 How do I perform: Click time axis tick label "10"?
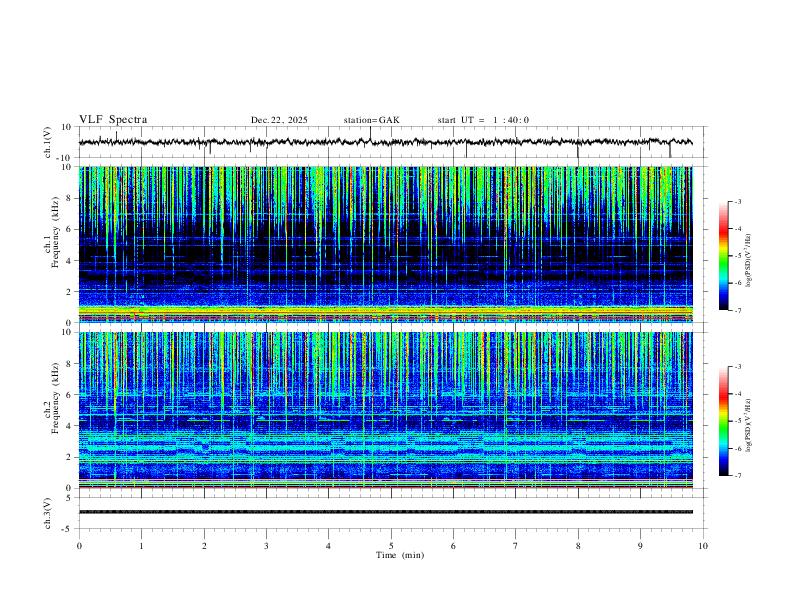[703, 546]
